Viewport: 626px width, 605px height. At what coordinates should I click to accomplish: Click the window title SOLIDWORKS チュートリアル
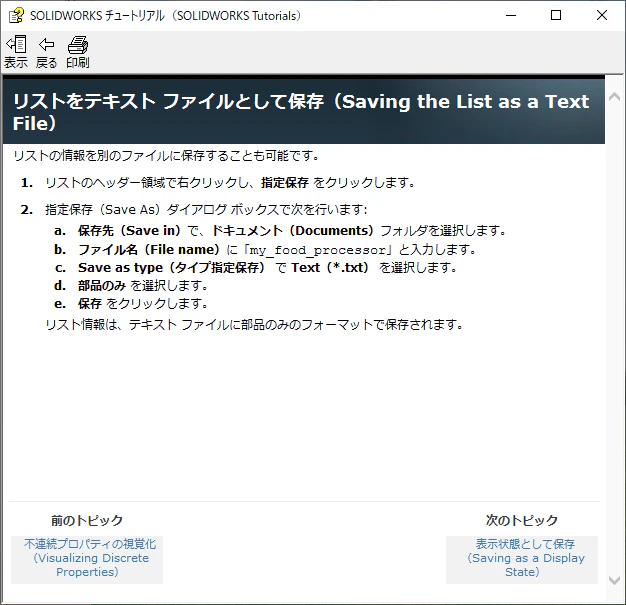pyautogui.click(x=165, y=16)
